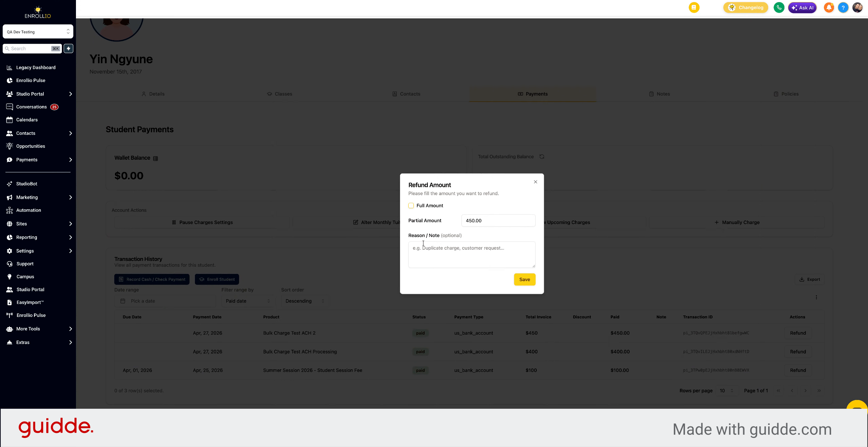The image size is (868, 447).
Task: Click the Opportunities icon
Action: click(x=10, y=146)
